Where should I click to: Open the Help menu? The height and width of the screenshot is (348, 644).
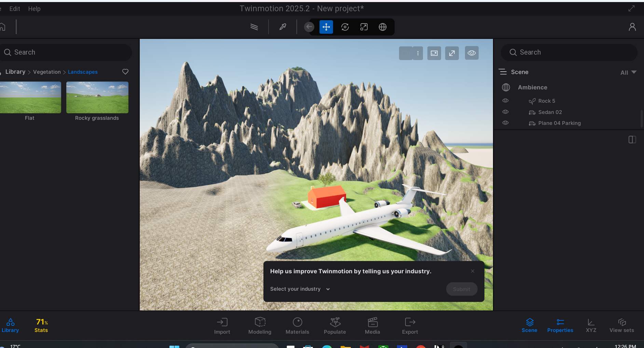click(34, 9)
